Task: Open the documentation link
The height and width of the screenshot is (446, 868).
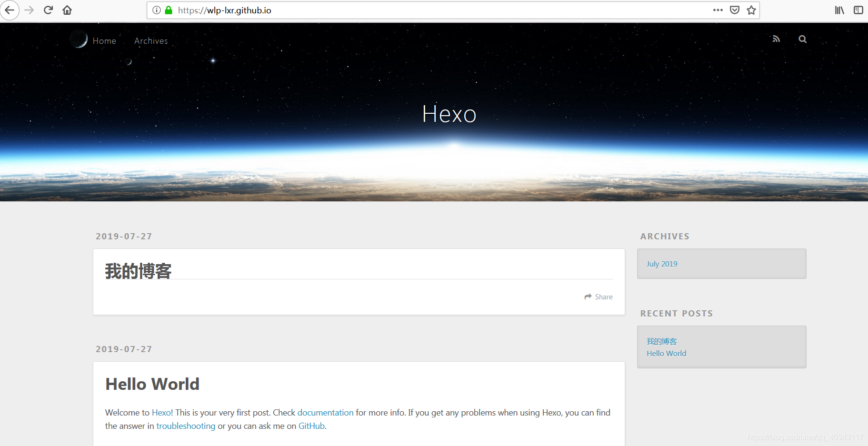Action: [x=325, y=413]
